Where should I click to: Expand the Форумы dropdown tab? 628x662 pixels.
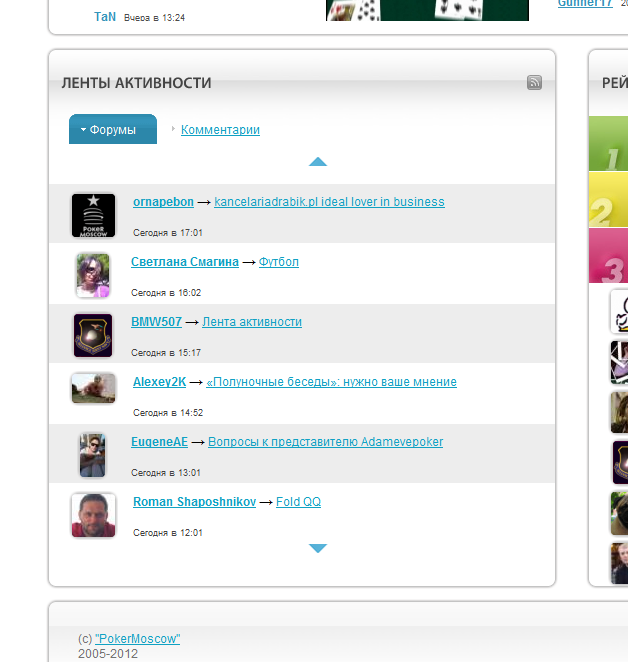click(113, 129)
